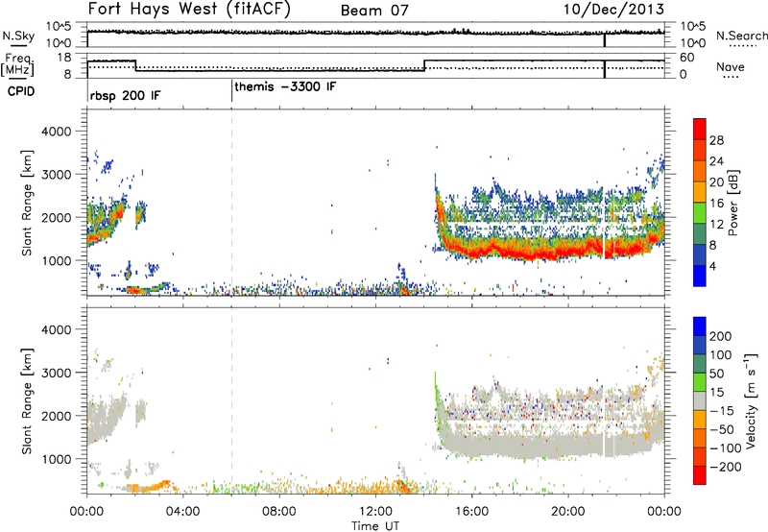The height and width of the screenshot is (532, 768).
Task: Click the 'Power [dB]' color bar title
Action: click(733, 203)
